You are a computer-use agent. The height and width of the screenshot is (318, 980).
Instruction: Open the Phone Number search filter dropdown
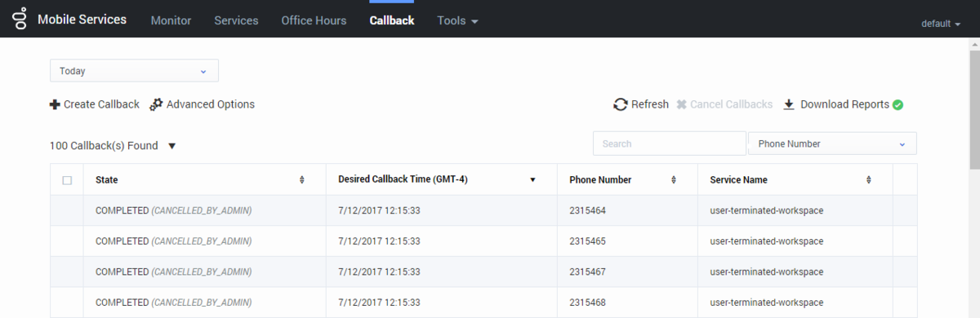tap(832, 144)
